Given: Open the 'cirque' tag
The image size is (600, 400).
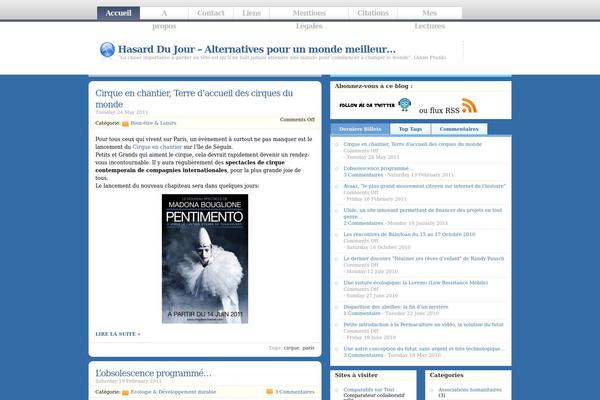Looking at the screenshot, I should pyautogui.click(x=292, y=348).
